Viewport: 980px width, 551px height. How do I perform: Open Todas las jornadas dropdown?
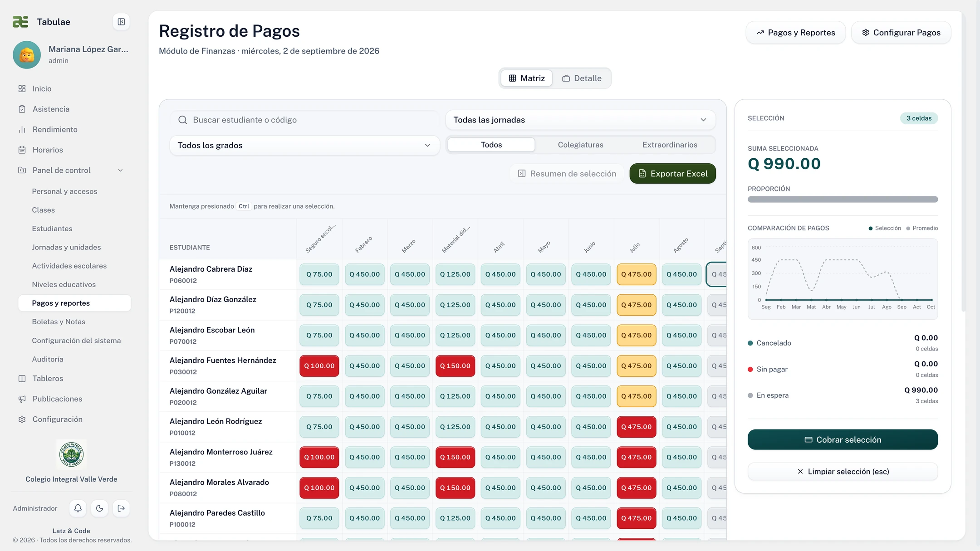click(x=581, y=120)
